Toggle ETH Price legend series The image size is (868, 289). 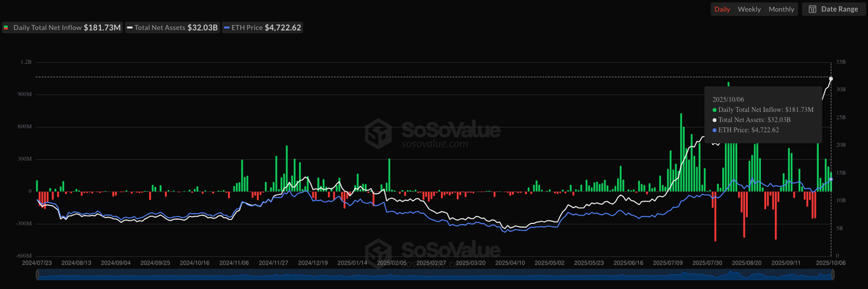(262, 28)
